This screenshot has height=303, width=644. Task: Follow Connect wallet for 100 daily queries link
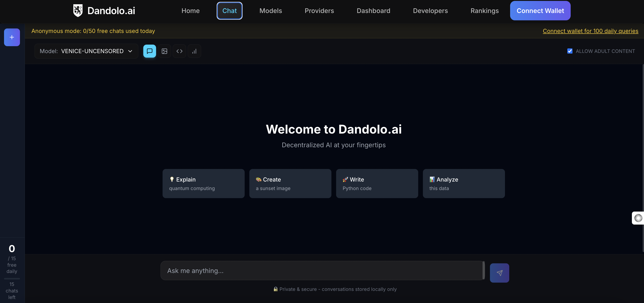[590, 31]
